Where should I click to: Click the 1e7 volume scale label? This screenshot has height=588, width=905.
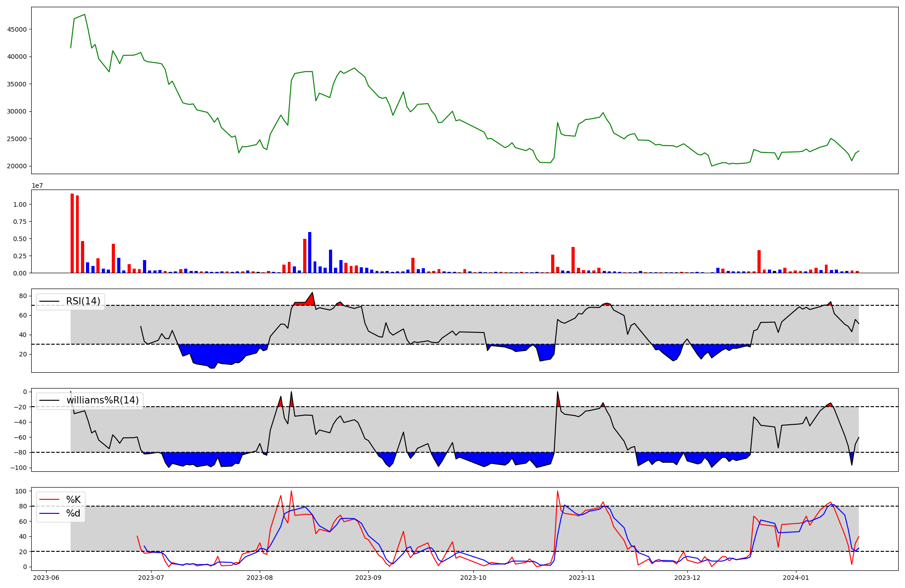click(37, 185)
